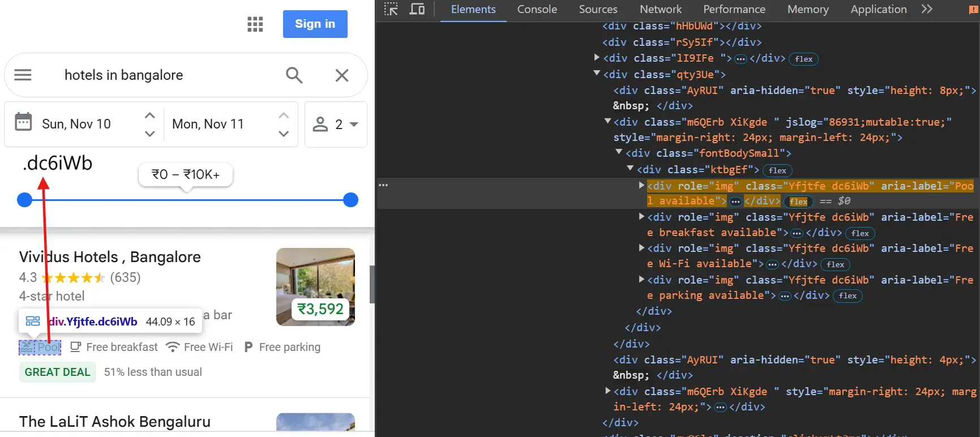The width and height of the screenshot is (980, 437).
Task: Expand the div with class lI9IFe
Action: 597,58
